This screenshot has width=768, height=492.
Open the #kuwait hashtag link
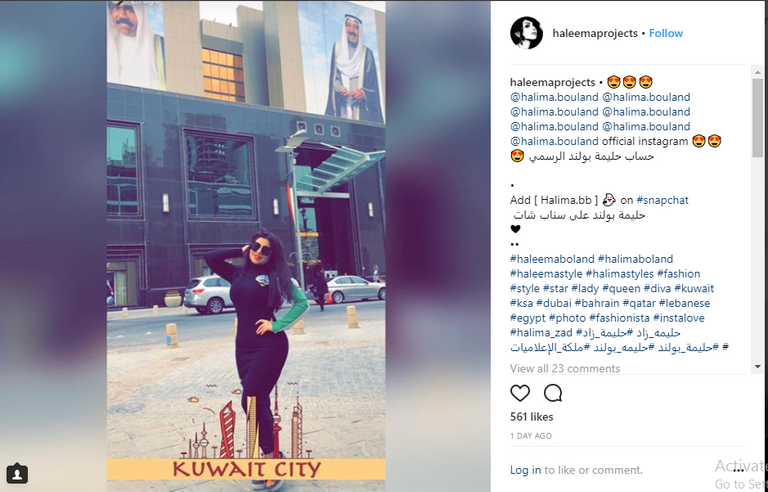[694, 288]
